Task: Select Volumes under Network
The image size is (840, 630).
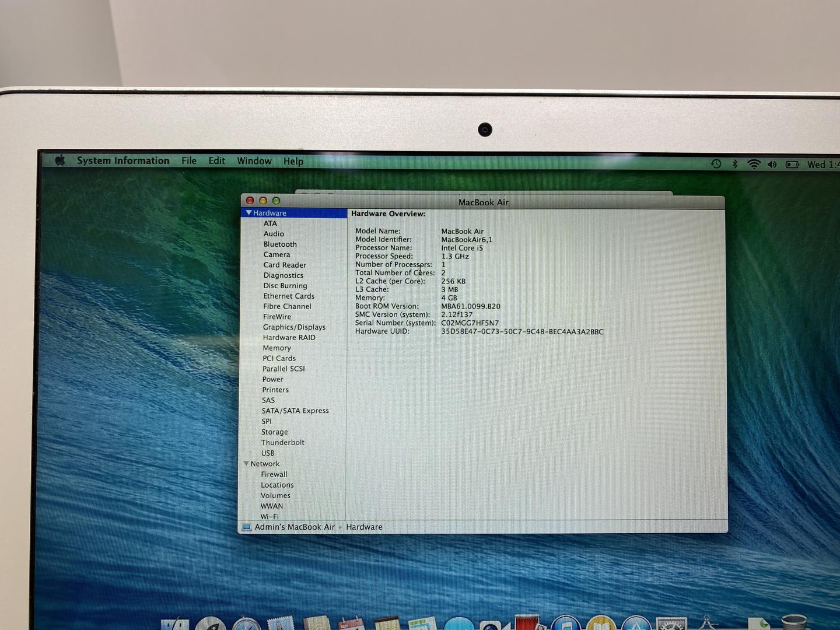Action: (x=275, y=496)
